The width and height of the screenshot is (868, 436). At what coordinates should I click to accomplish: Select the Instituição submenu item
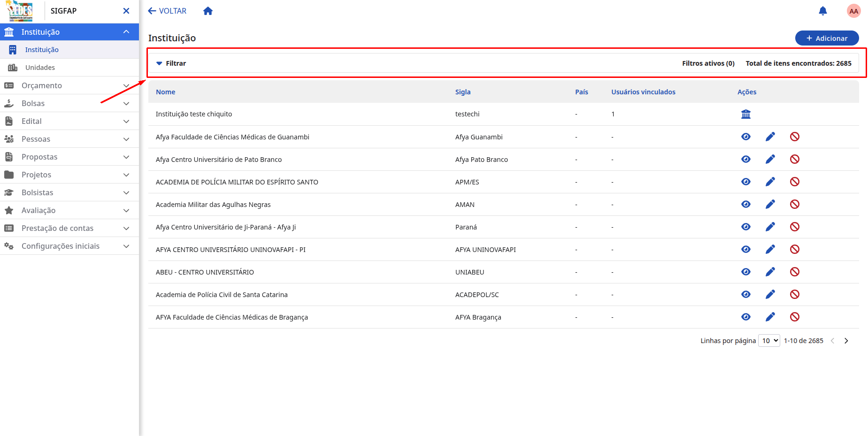pyautogui.click(x=69, y=50)
